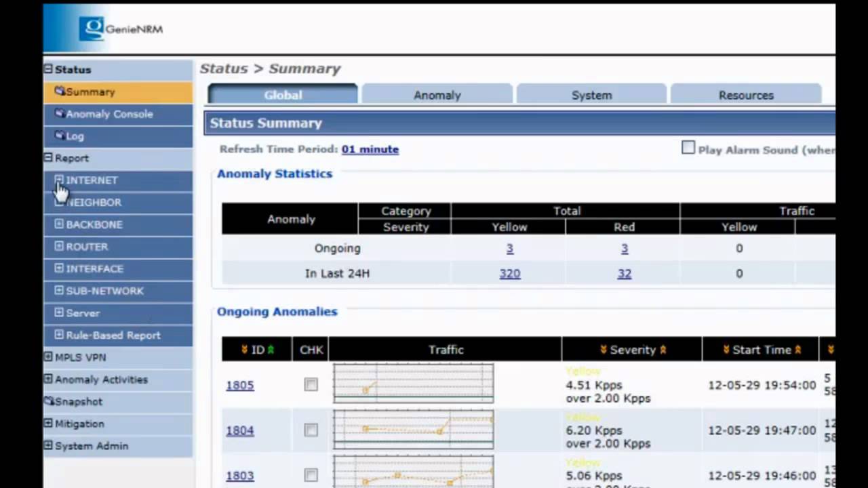Screen dimensions: 868x488
Task: Sort Start Time column with the right arrow
Action: (x=797, y=350)
